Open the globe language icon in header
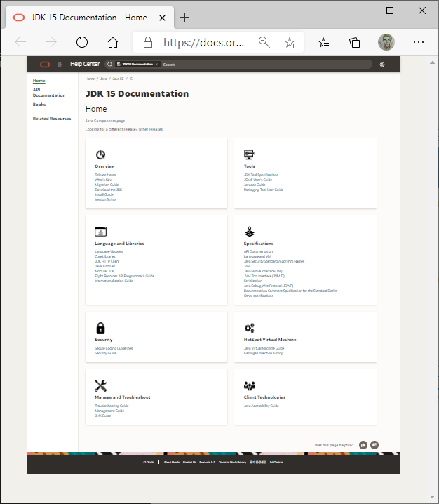Viewport: 439px width, 504px height. click(382, 65)
